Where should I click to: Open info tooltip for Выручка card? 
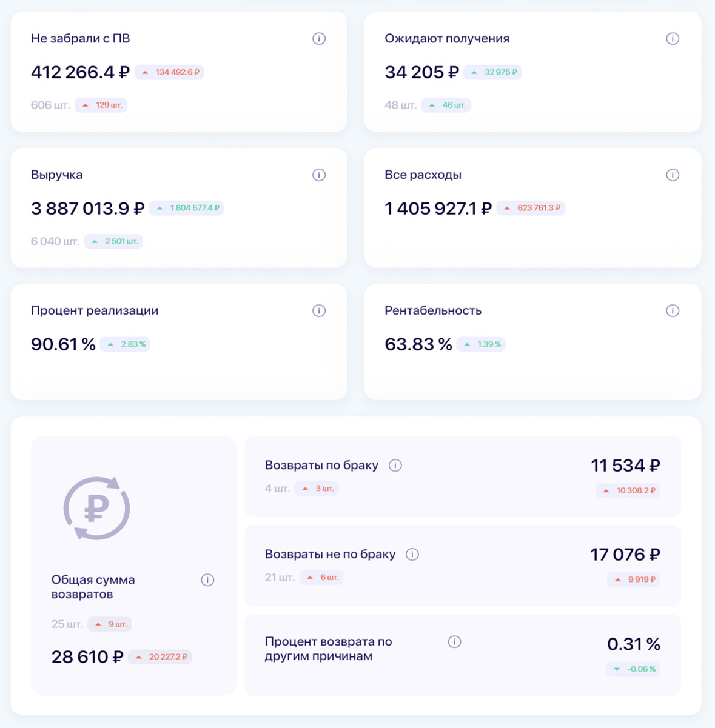pos(319,175)
